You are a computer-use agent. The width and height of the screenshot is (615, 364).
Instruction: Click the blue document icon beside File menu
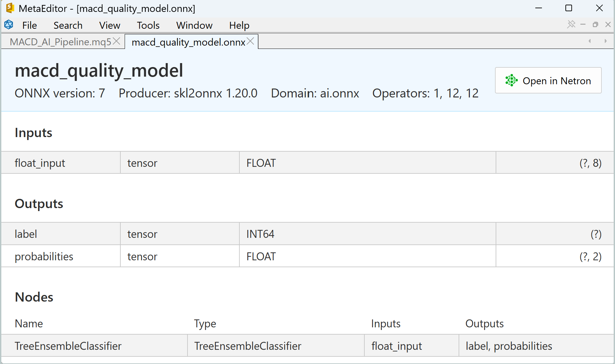[x=9, y=24]
